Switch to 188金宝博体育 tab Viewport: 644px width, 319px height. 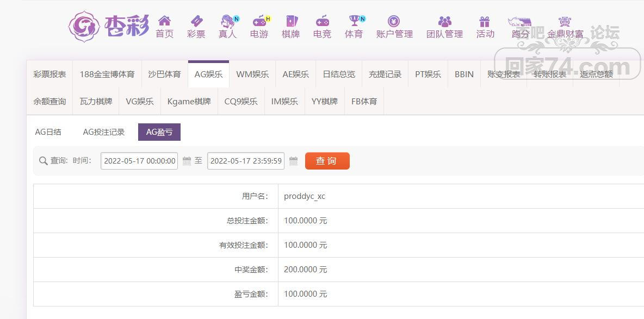click(107, 74)
